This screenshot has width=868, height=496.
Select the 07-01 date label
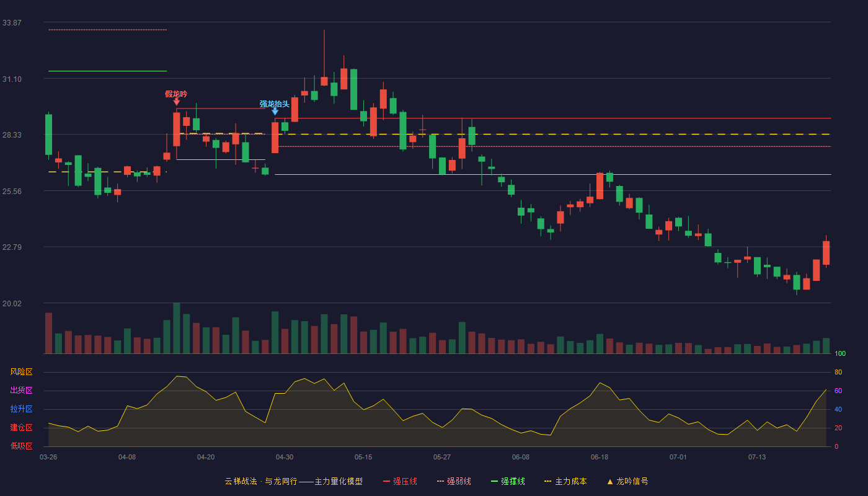point(678,457)
